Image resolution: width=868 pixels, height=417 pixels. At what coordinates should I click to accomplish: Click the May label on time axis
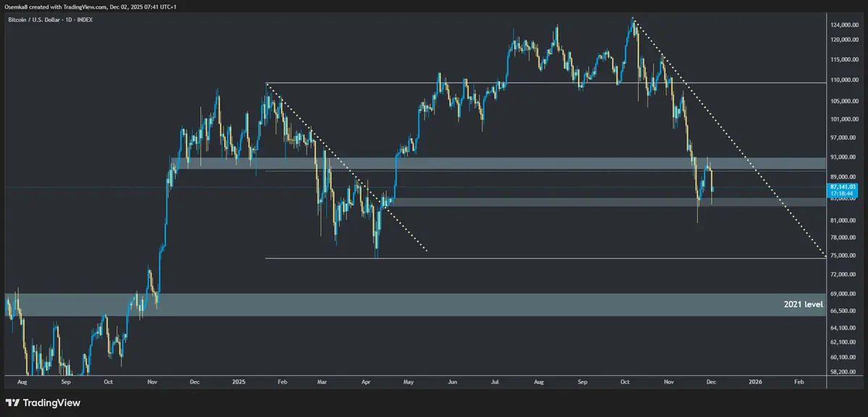point(409,381)
